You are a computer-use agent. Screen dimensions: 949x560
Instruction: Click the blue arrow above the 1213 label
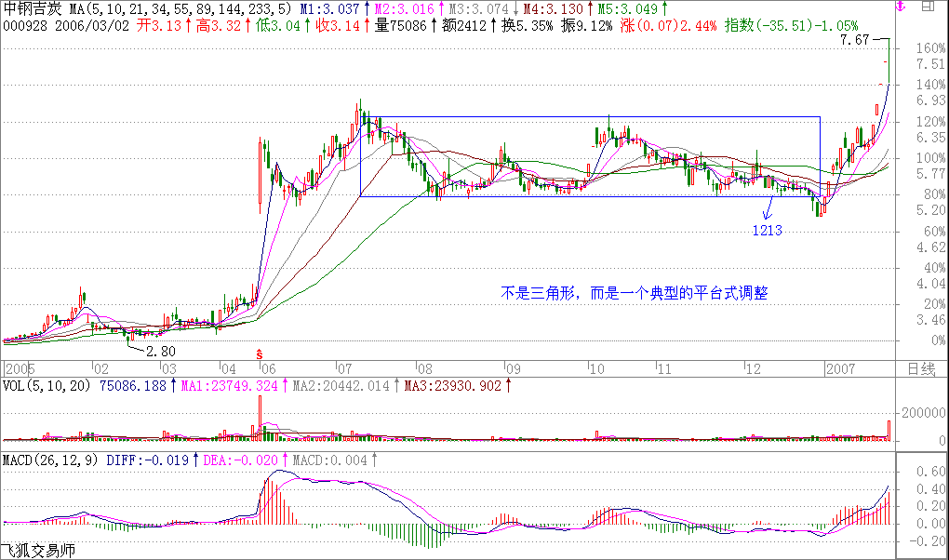coord(769,207)
